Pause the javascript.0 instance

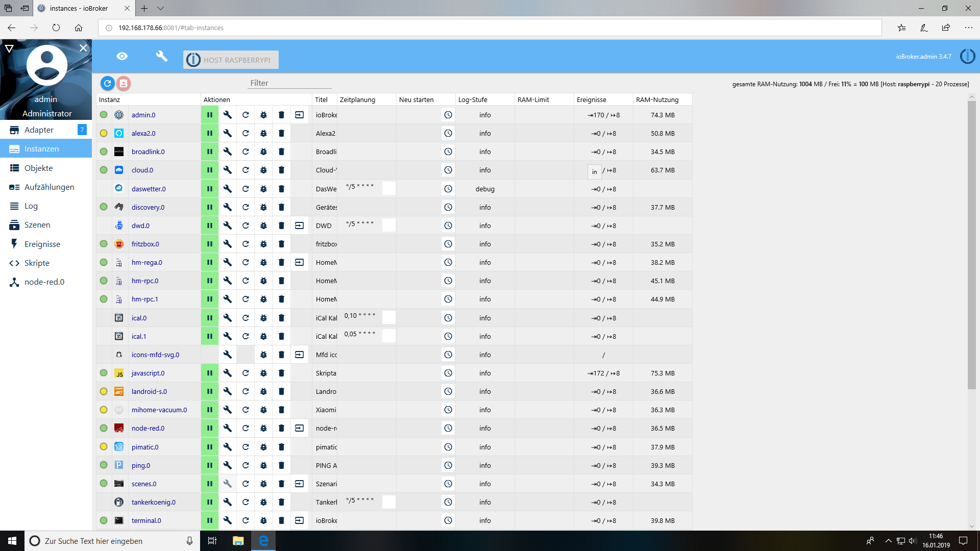pos(209,373)
